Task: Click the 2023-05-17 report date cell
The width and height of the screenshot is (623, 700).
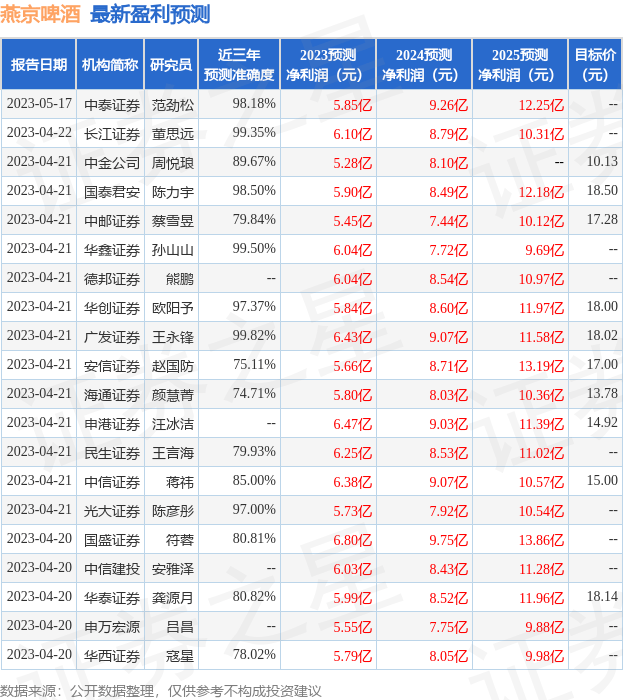Action: (x=39, y=104)
